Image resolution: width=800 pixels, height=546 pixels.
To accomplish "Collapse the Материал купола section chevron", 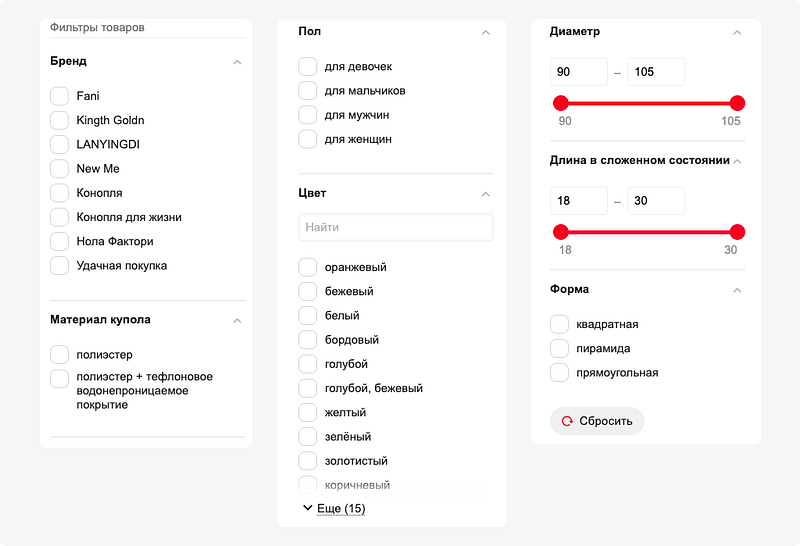I will coord(237,321).
